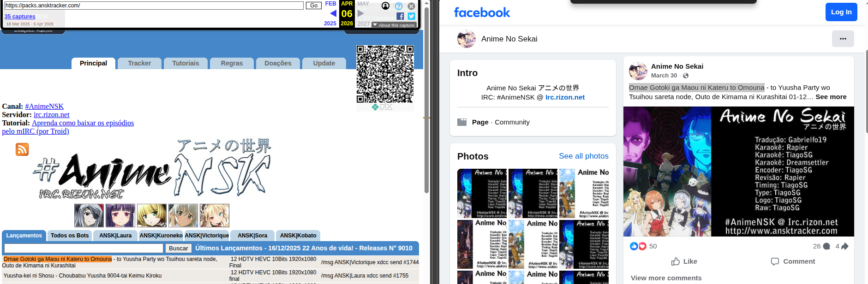Click the grey next-capture arrow
This screenshot has width=868, height=284.
[x=361, y=13]
